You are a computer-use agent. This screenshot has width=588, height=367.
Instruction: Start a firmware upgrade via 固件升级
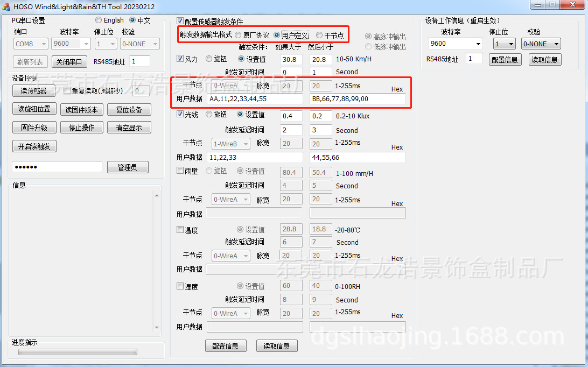(x=34, y=127)
